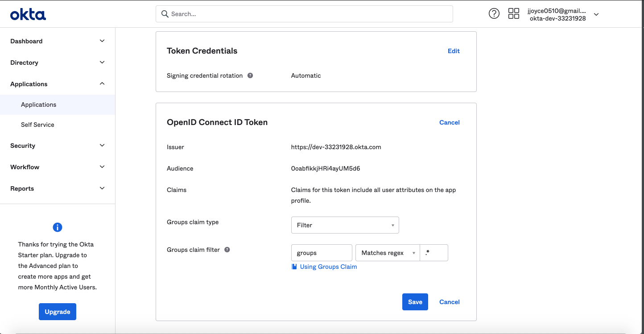
Task: Click the Upgrade button
Action: pyautogui.click(x=58, y=312)
